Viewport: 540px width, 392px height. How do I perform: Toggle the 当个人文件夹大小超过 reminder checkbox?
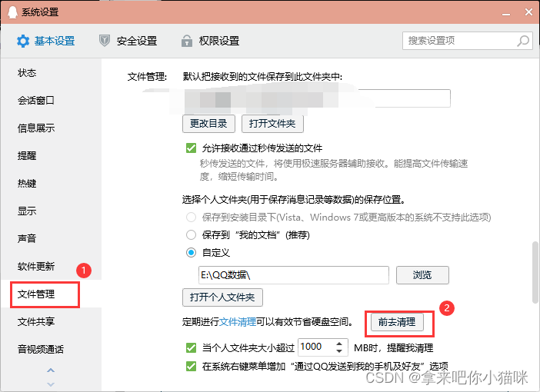[191, 348]
